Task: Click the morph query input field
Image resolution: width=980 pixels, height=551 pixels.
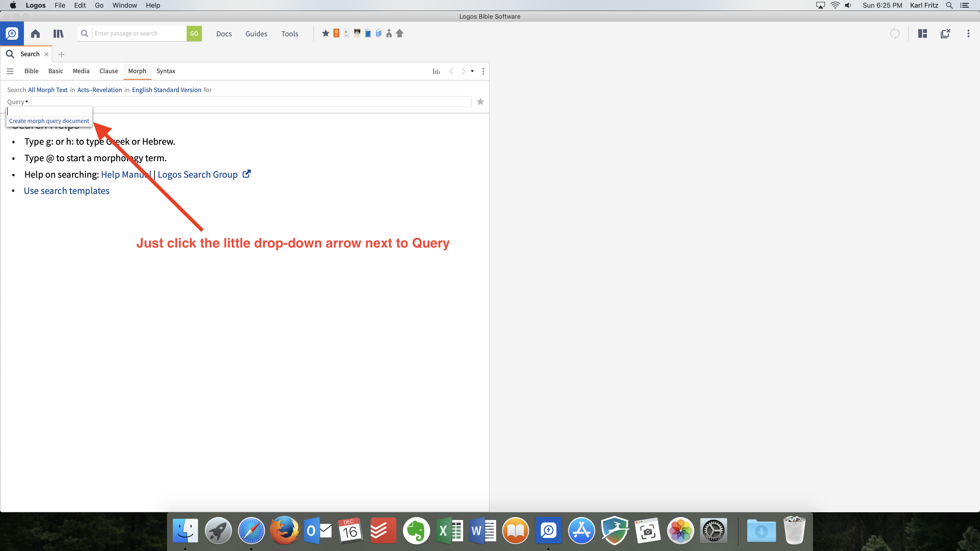Action: [251, 102]
